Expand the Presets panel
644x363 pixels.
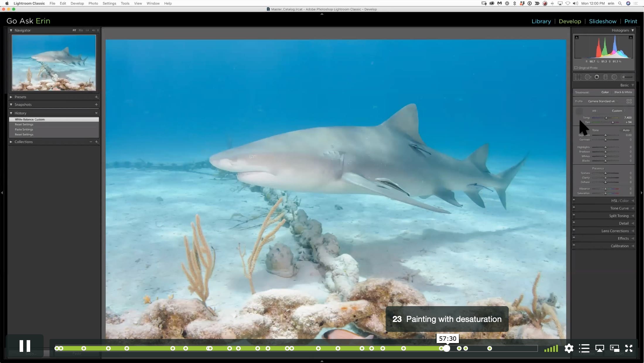tap(11, 97)
